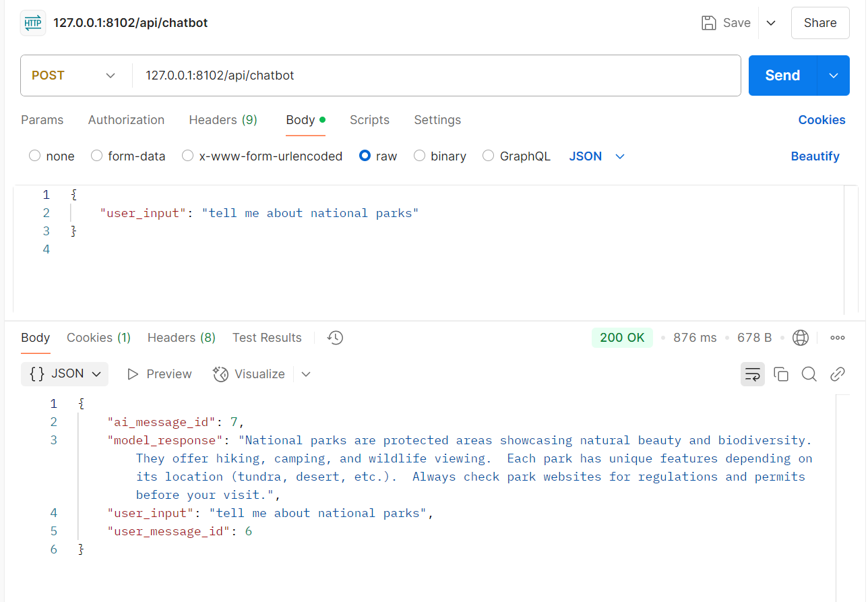Expand the JSON body format dropdown

tap(597, 156)
